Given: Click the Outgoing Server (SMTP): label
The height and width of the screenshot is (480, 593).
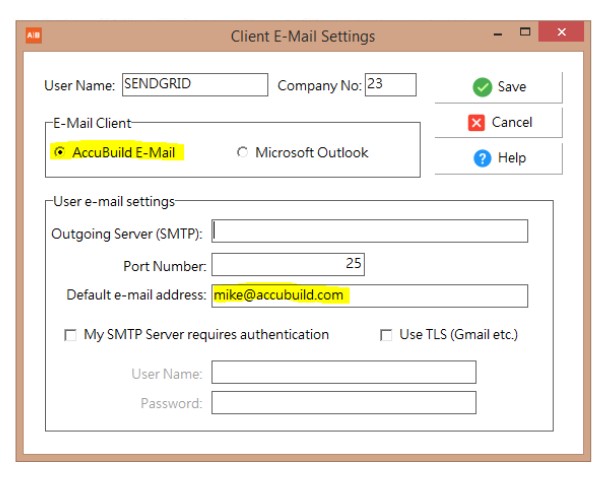Looking at the screenshot, I should [127, 234].
